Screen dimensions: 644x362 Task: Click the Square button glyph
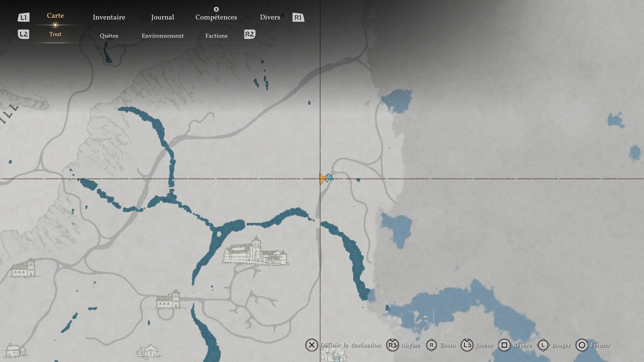click(504, 345)
